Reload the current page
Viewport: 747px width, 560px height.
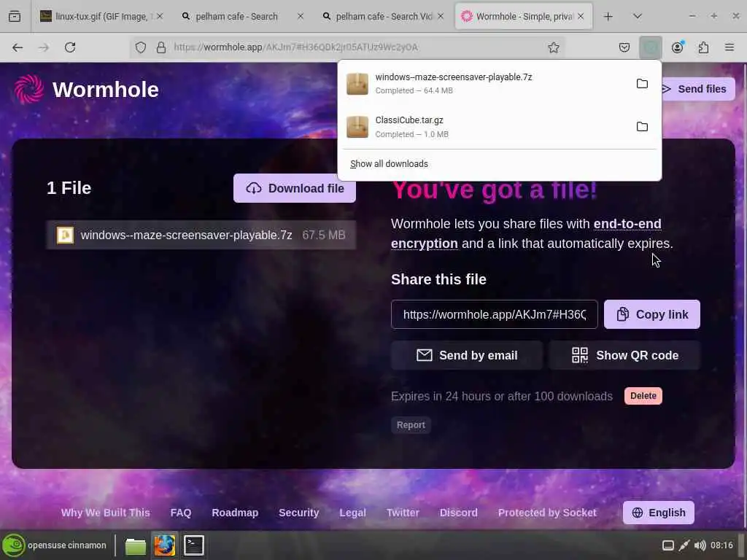[x=70, y=47]
